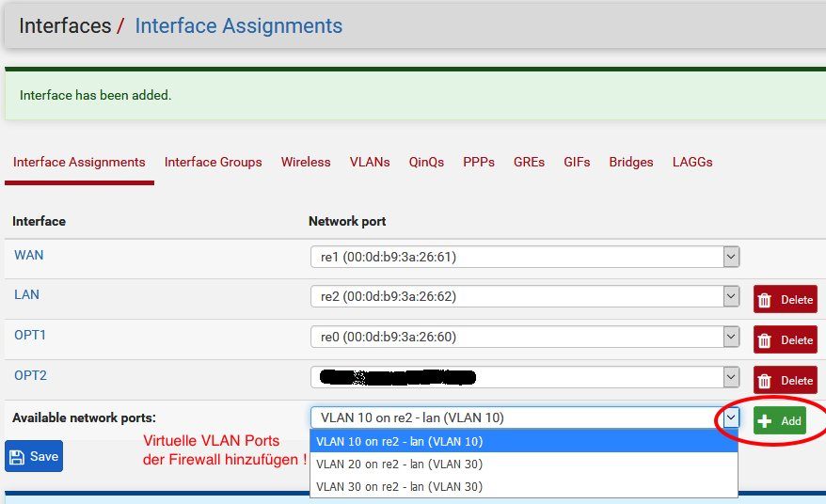Click the Available network ports label
Viewport: 826px width, 504px height.
pyautogui.click(x=85, y=418)
